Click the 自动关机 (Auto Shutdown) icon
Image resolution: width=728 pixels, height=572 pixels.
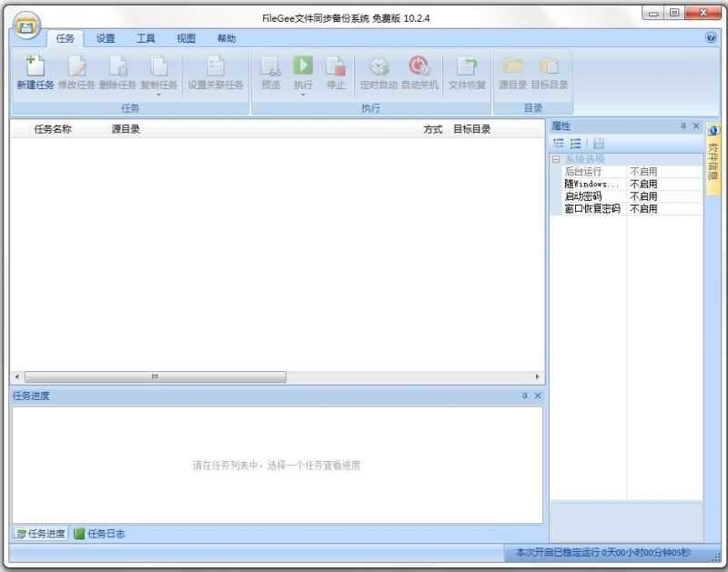(419, 73)
